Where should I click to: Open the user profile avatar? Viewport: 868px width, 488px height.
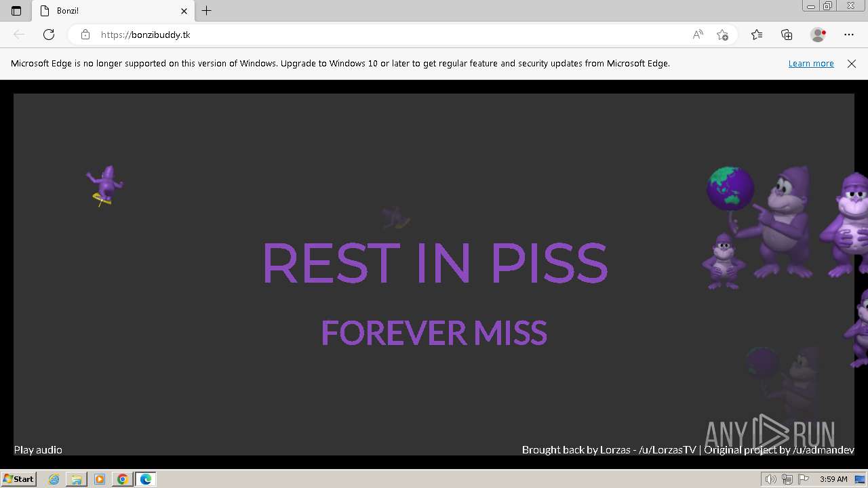(x=818, y=35)
